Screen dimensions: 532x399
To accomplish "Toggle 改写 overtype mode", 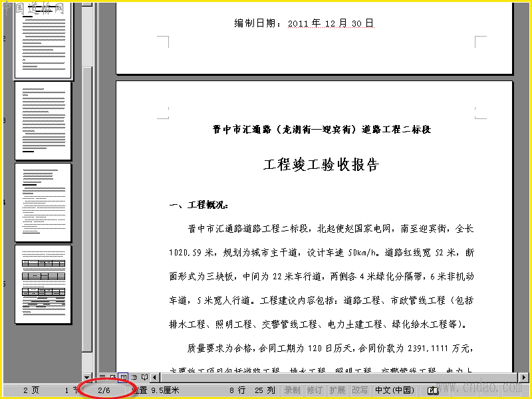I will (x=359, y=390).
